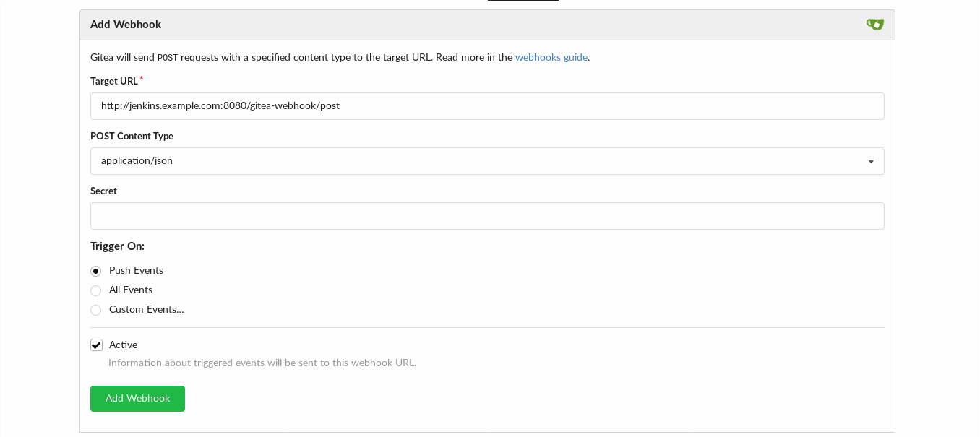This screenshot has width=980, height=437.
Task: Focus the empty Secret input field
Action: coord(486,216)
